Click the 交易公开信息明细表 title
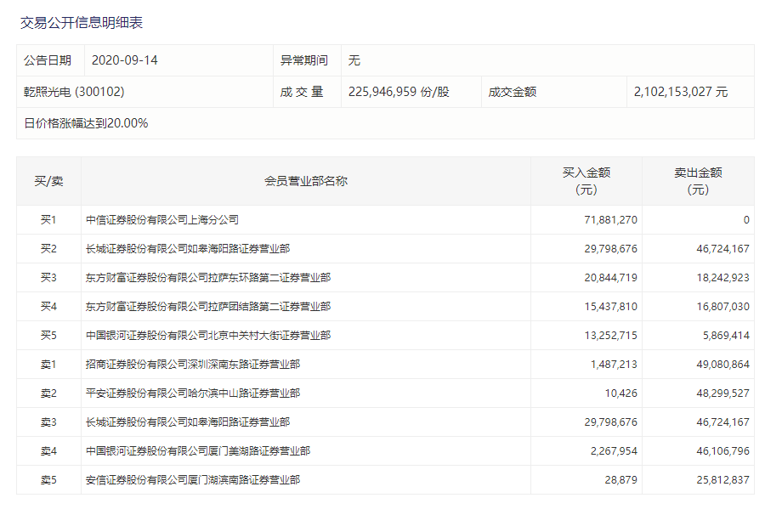This screenshot has height=532, width=765. click(x=82, y=22)
